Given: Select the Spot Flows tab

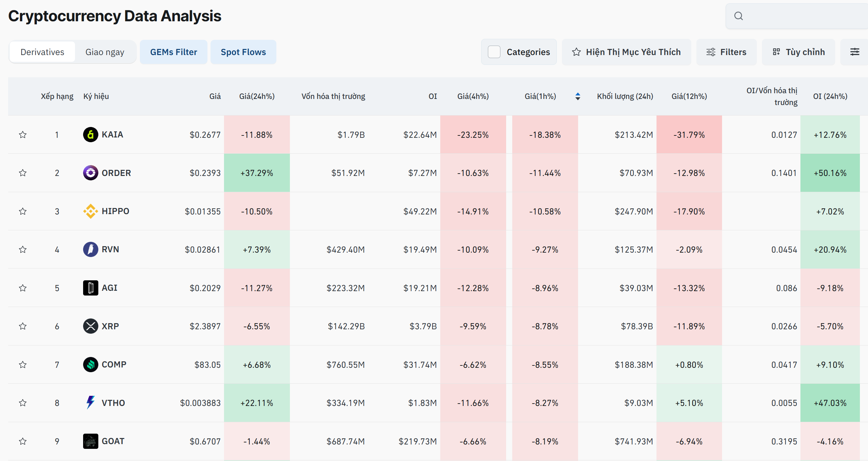Looking at the screenshot, I should tap(243, 52).
